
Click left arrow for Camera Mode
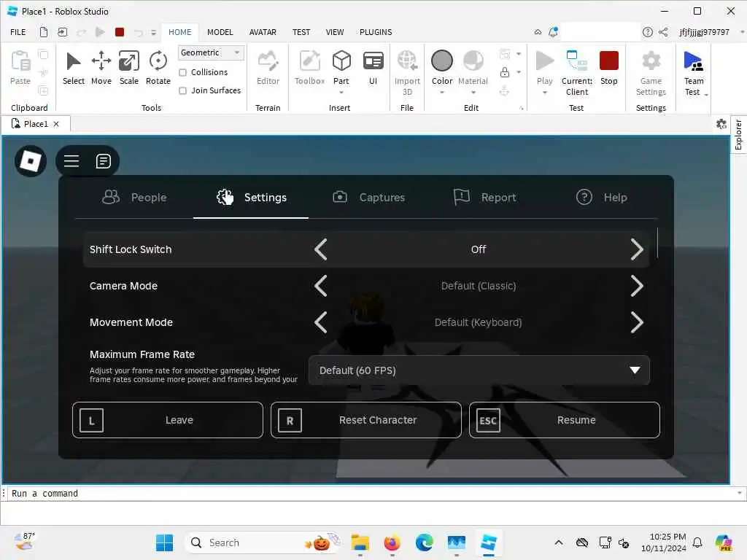321,286
